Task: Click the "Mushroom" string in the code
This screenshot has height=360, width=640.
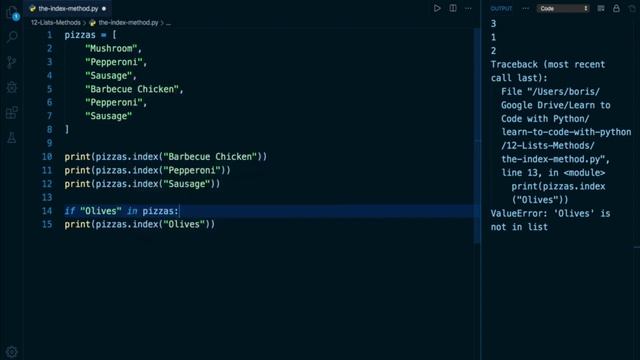Action: 111,49
